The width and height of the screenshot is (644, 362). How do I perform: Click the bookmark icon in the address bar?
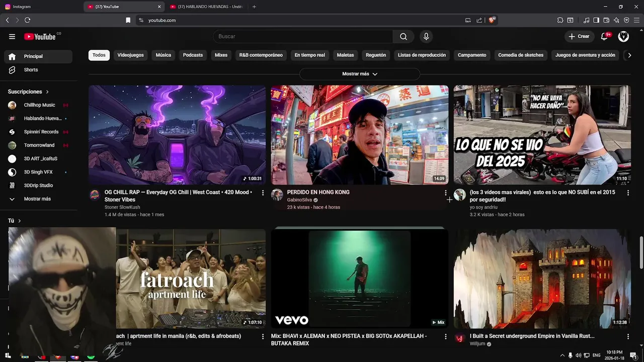pyautogui.click(x=128, y=20)
